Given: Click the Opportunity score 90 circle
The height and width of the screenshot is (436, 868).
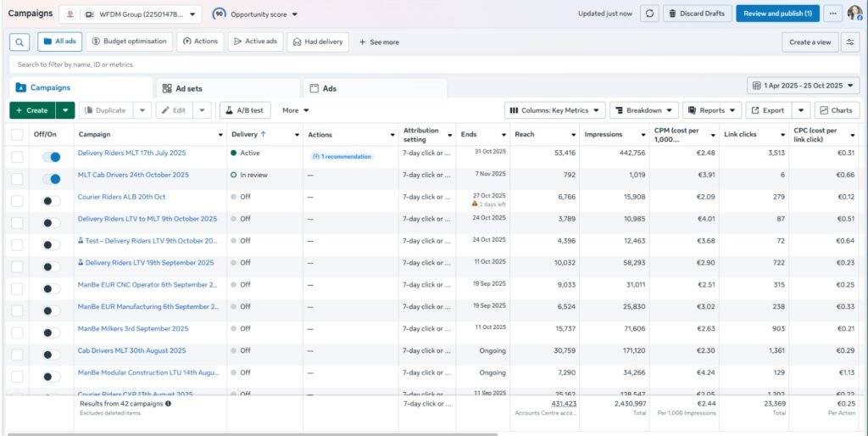Looking at the screenshot, I should pos(219,14).
